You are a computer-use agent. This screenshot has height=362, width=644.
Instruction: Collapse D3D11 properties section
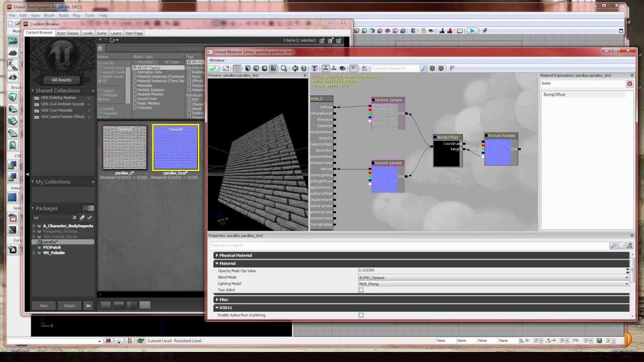tap(217, 308)
